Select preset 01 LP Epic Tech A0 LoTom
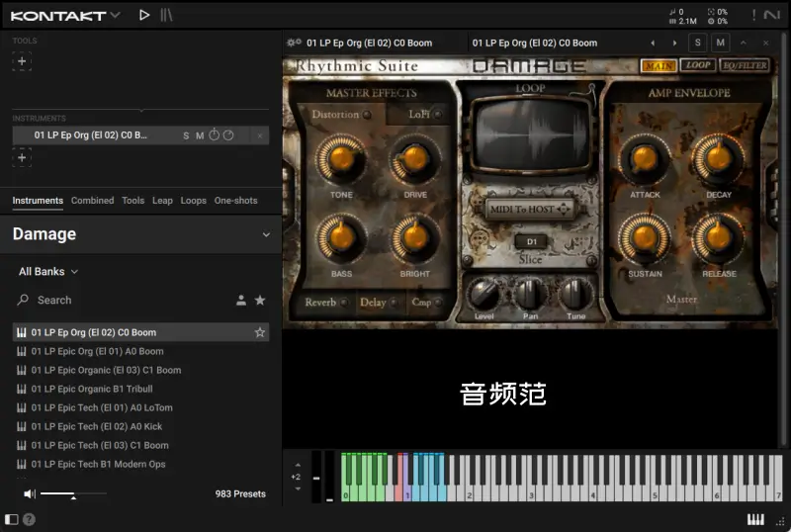791x532 pixels. [140, 407]
